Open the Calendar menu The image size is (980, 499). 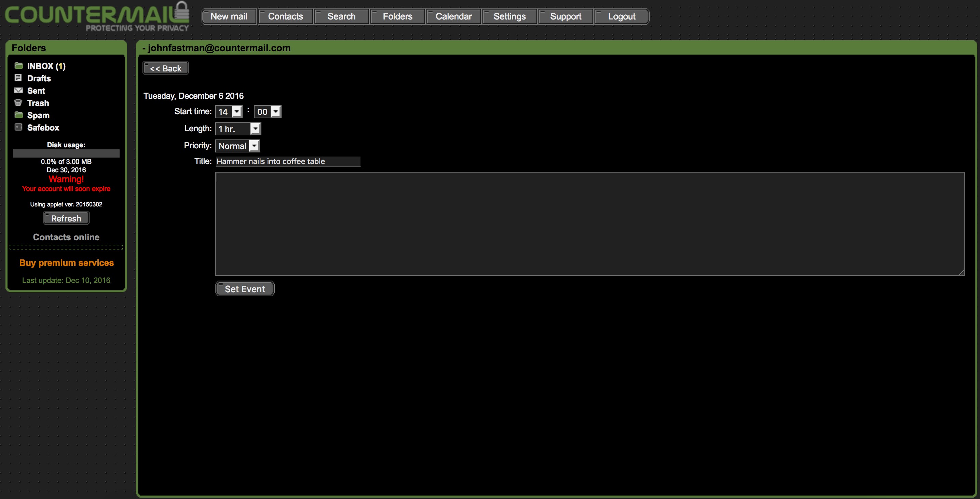(453, 16)
